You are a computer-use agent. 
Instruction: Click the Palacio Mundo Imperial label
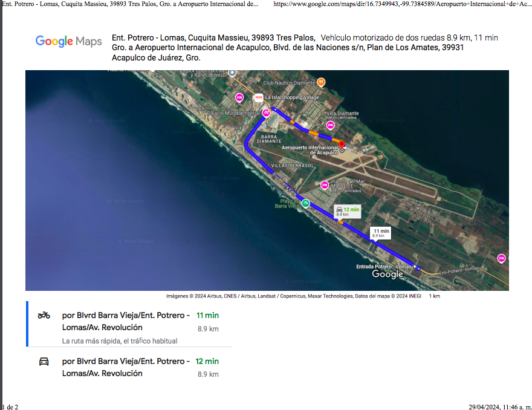(x=233, y=113)
